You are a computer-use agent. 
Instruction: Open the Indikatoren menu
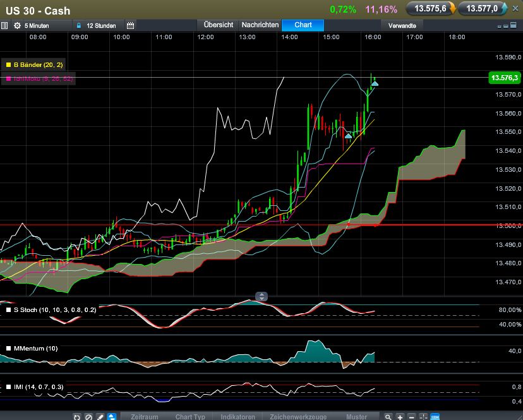tap(237, 417)
